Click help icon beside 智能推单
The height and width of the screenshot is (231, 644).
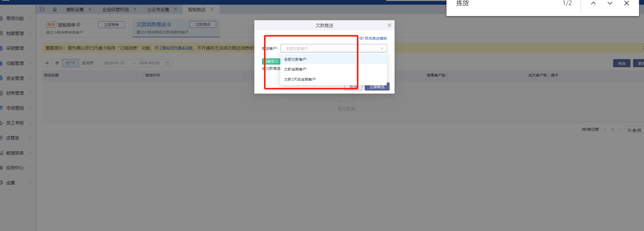coord(78,25)
